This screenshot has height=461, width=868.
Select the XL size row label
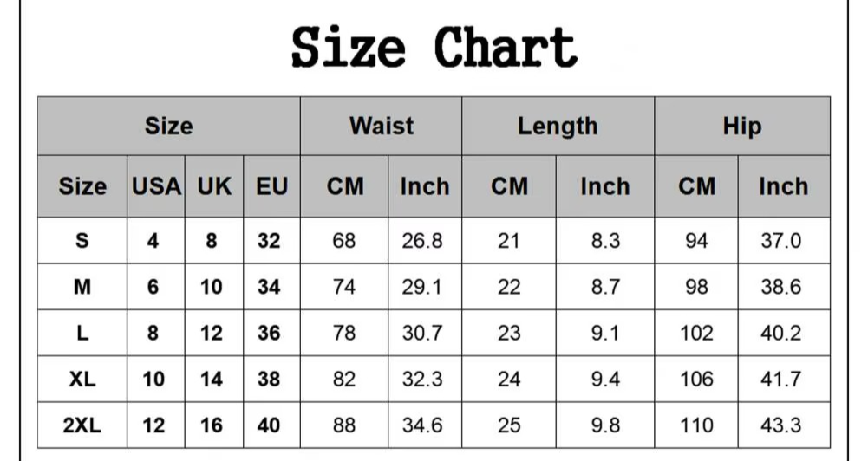click(82, 379)
